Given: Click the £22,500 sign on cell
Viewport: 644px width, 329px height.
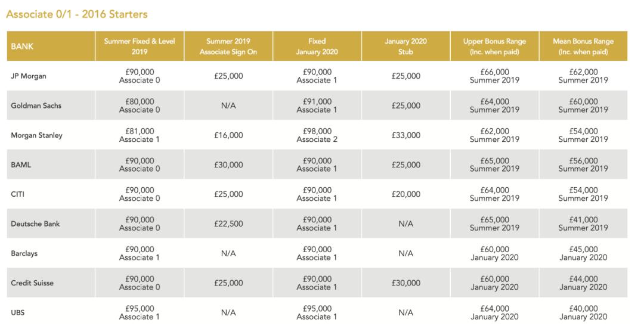Looking at the screenshot, I should tap(228, 224).
